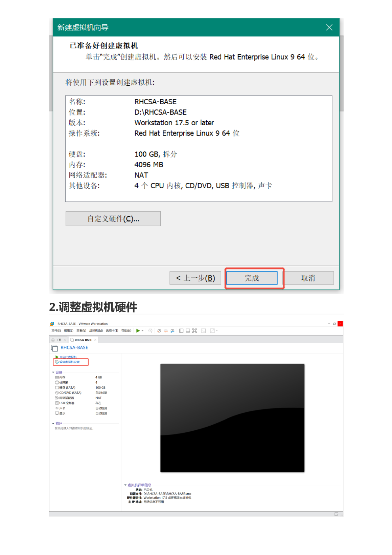
Task: Click the D:\RHCSA-BASE location in wizard summary
Action: click(160, 112)
